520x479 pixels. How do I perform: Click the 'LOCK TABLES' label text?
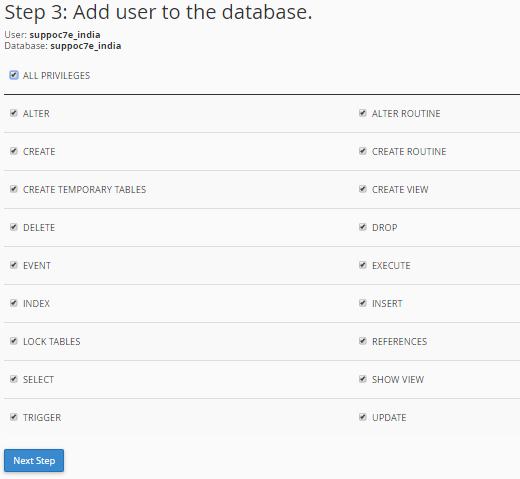pyautogui.click(x=52, y=342)
